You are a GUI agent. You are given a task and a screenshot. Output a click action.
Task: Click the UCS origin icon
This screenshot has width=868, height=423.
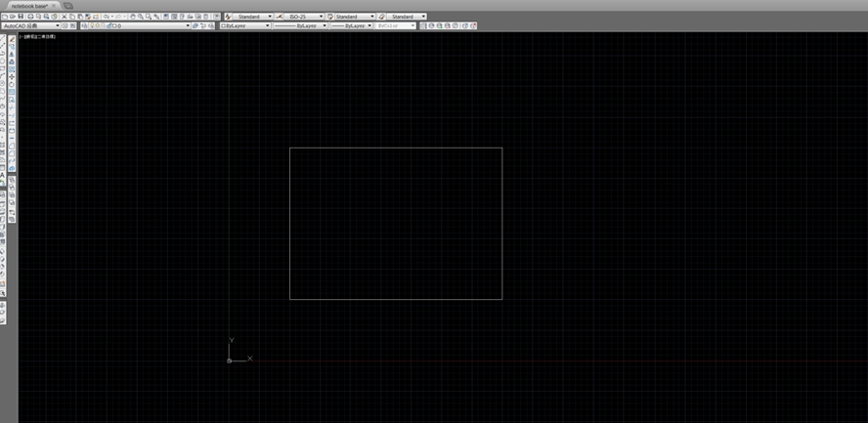pyautogui.click(x=229, y=360)
